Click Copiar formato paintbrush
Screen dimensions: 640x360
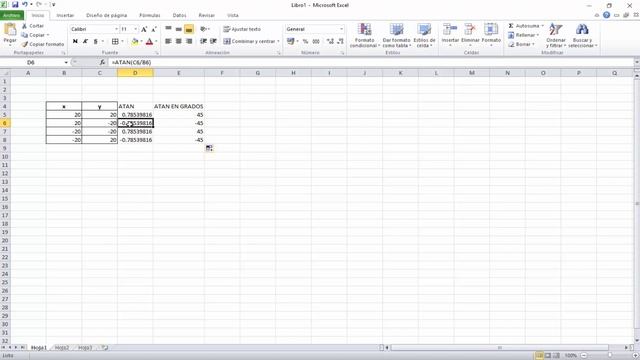pos(24,44)
